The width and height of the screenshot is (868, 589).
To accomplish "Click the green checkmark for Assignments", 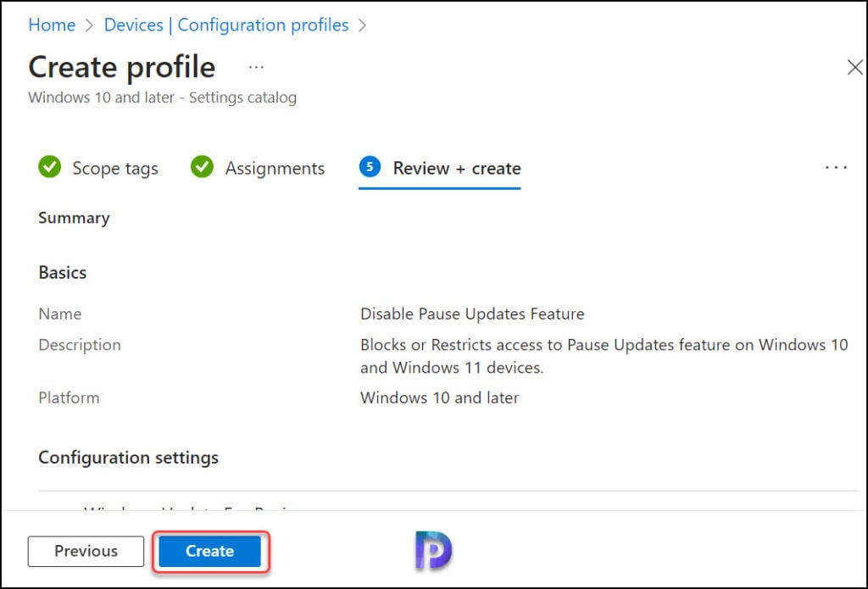I will click(x=202, y=167).
